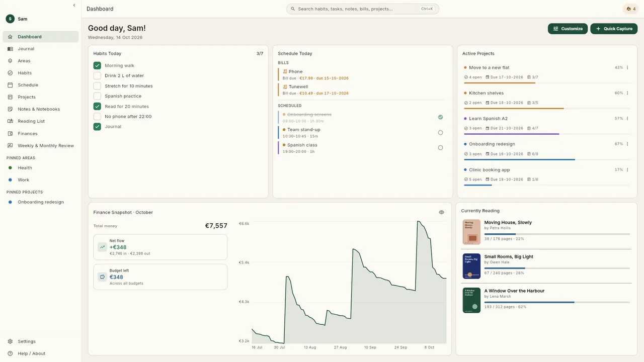Open the streak flame counter
Screen dimensions: 644x362
pos(631,9)
